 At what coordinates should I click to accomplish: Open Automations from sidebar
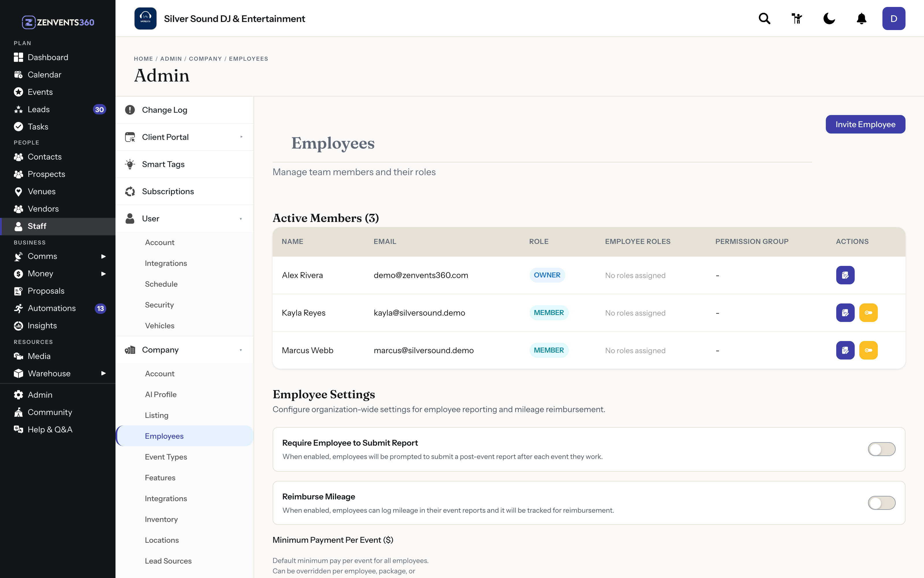(58, 308)
